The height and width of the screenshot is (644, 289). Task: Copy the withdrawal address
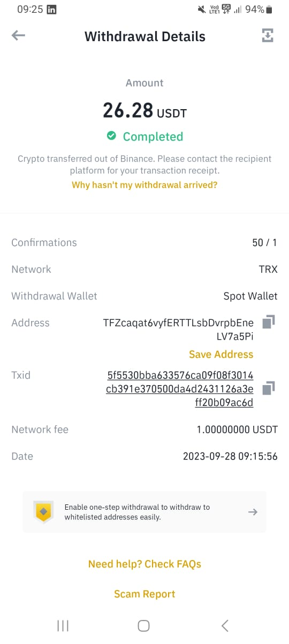click(269, 322)
